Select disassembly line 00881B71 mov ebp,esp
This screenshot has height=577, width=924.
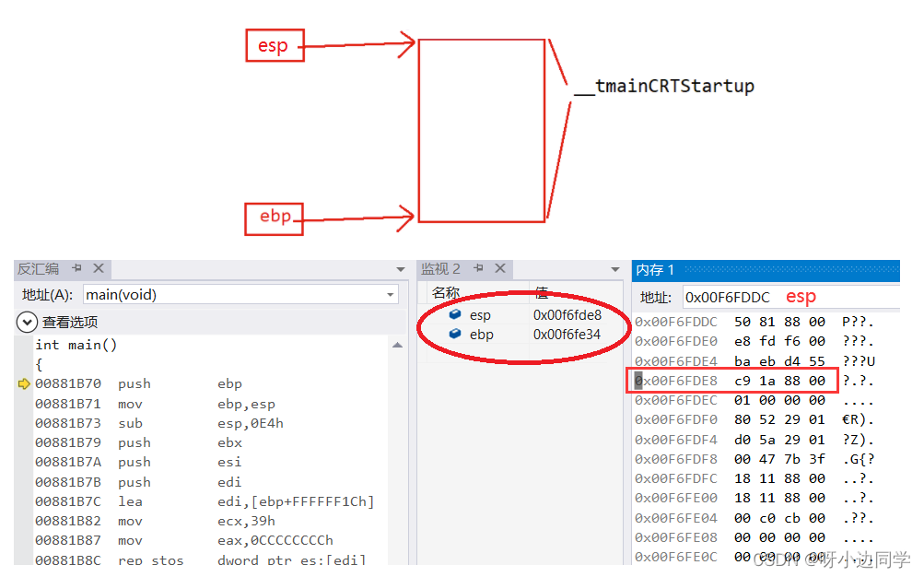click(155, 405)
